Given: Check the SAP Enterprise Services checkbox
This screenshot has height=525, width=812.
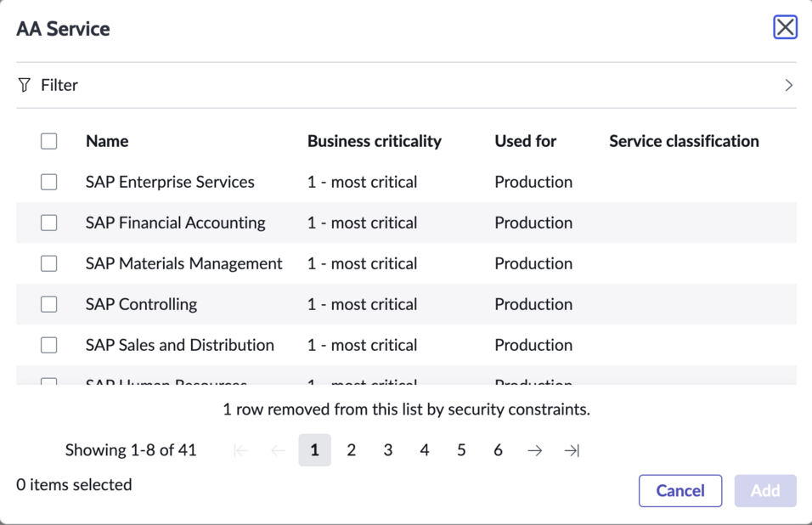Looking at the screenshot, I should (x=48, y=182).
